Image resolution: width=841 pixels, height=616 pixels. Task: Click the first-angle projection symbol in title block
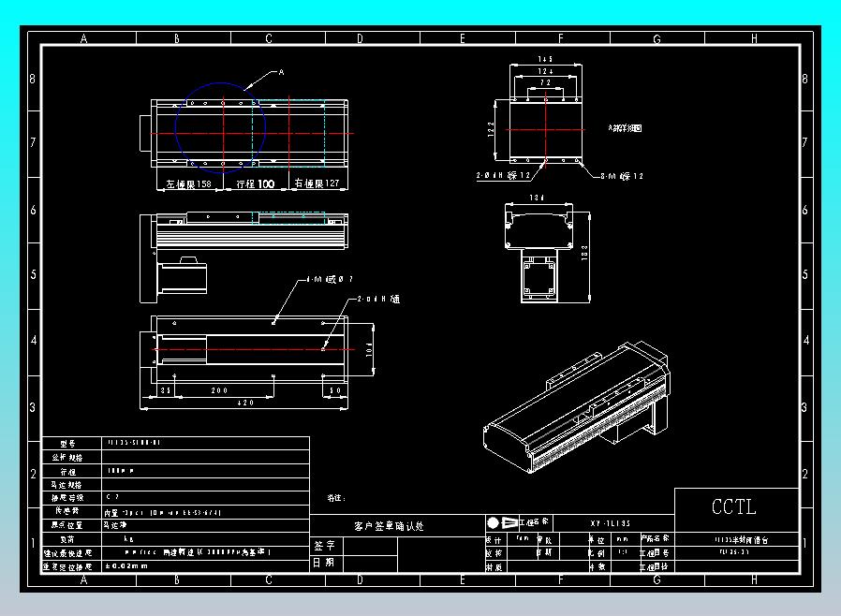pos(503,522)
